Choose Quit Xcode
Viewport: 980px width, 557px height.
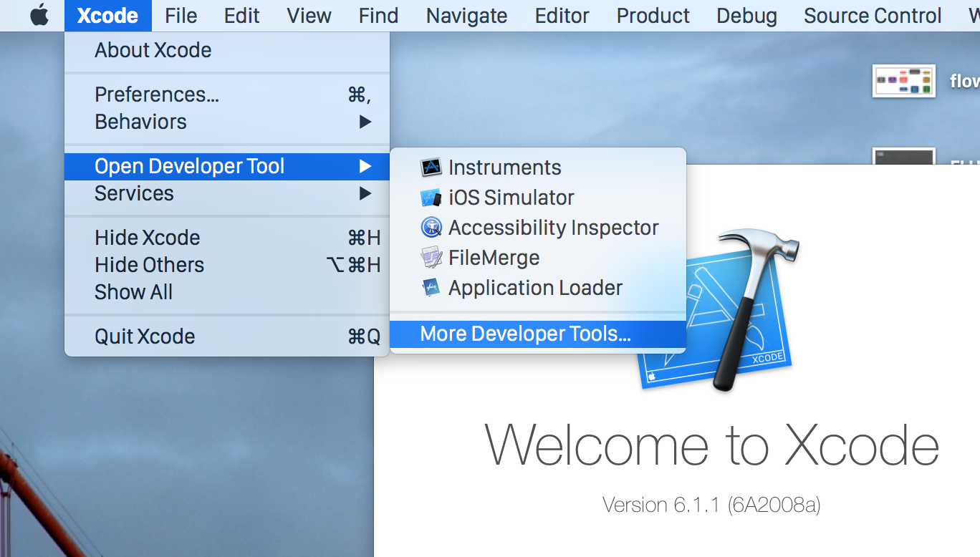[227, 336]
